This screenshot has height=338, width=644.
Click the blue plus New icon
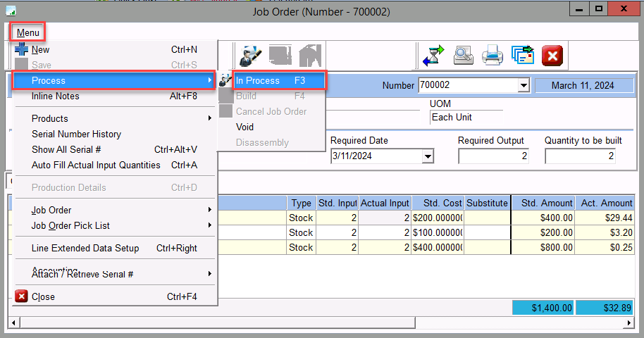(22, 50)
